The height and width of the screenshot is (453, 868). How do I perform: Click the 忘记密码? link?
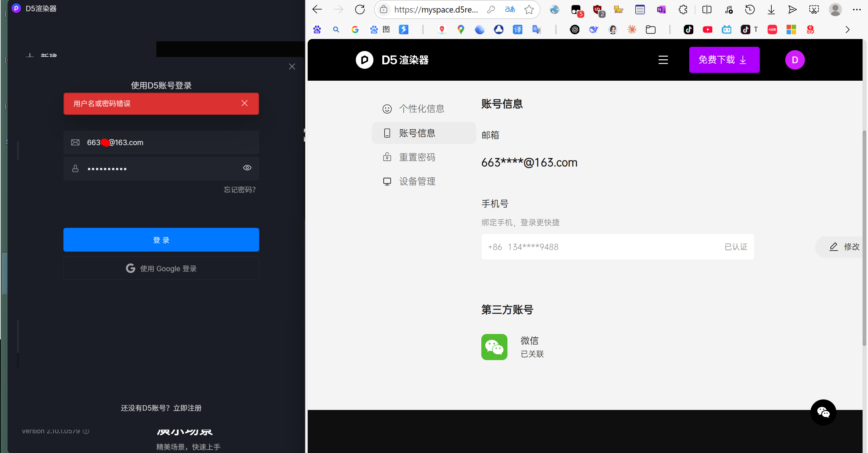[x=239, y=189]
